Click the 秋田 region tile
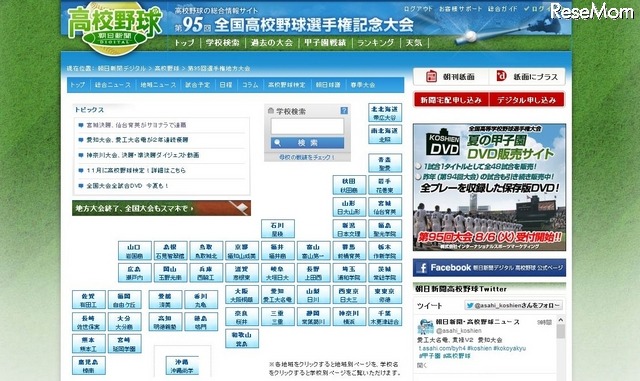The width and height of the screenshot is (640, 381). tap(349, 185)
